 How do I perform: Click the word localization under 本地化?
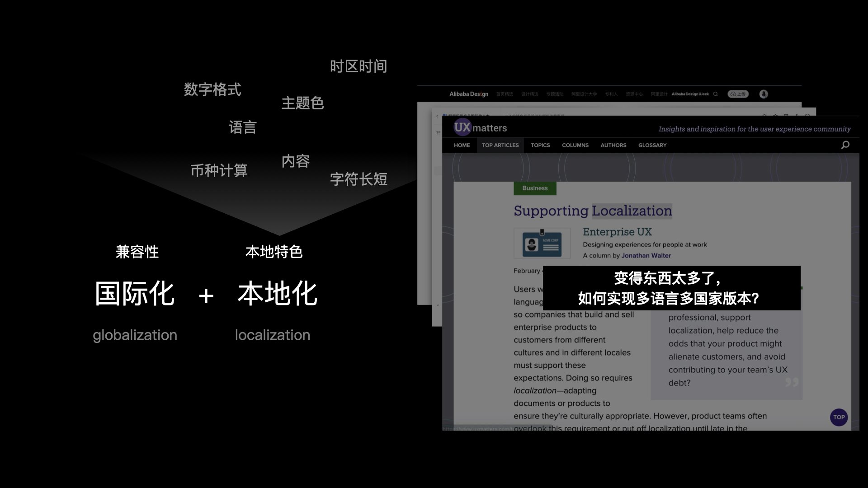tap(273, 335)
